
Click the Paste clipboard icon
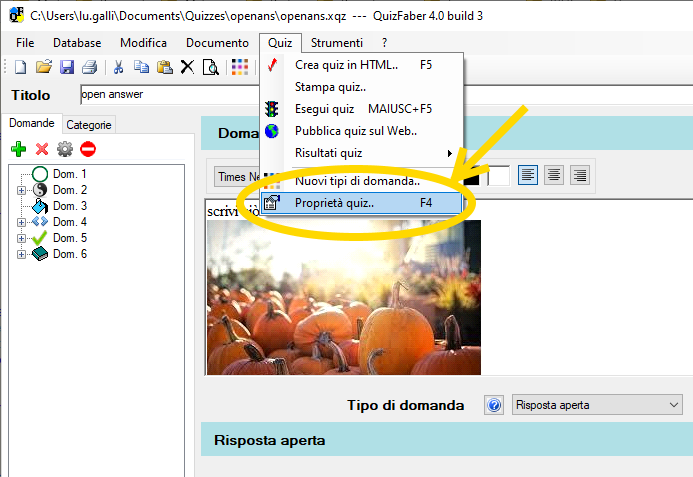(164, 67)
